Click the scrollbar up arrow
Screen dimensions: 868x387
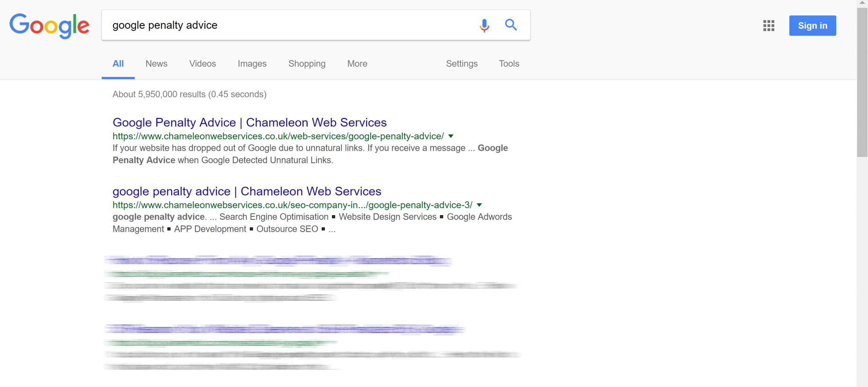pos(862,3)
